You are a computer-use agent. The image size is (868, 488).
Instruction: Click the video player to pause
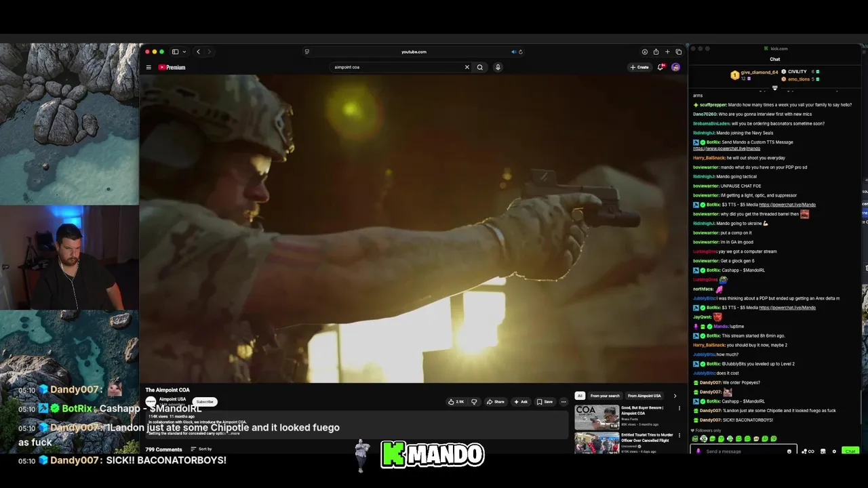414,228
